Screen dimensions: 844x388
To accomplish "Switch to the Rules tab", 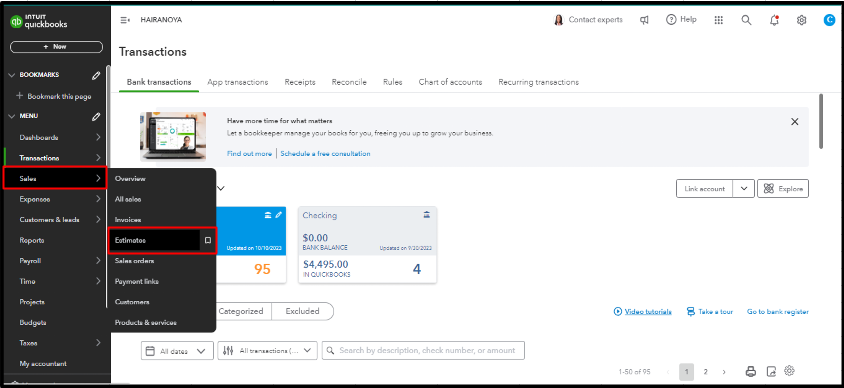I will 392,82.
